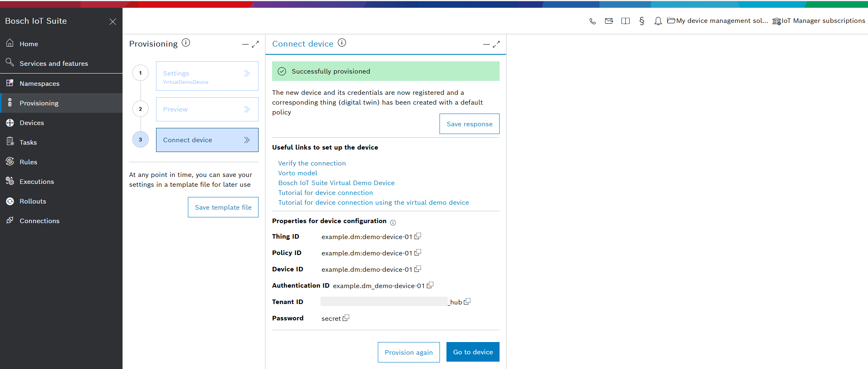Click the Save template file button
Screen dimensions: 868x369
pyautogui.click(x=223, y=207)
